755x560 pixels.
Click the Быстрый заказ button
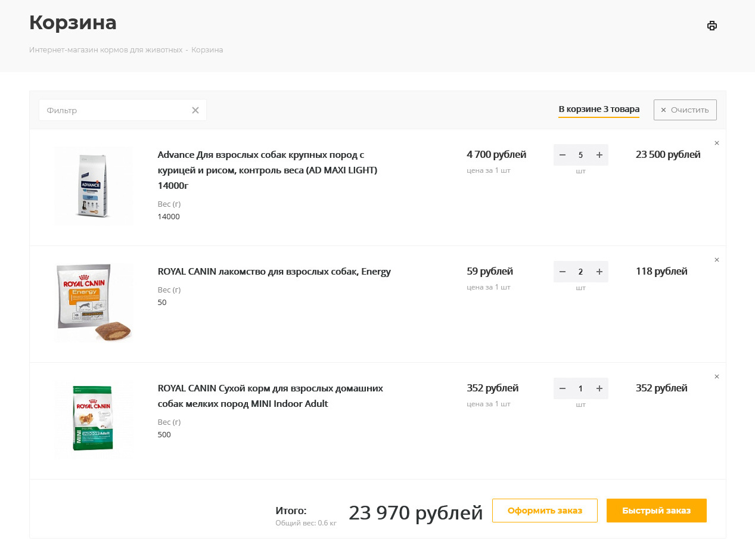[x=656, y=511]
